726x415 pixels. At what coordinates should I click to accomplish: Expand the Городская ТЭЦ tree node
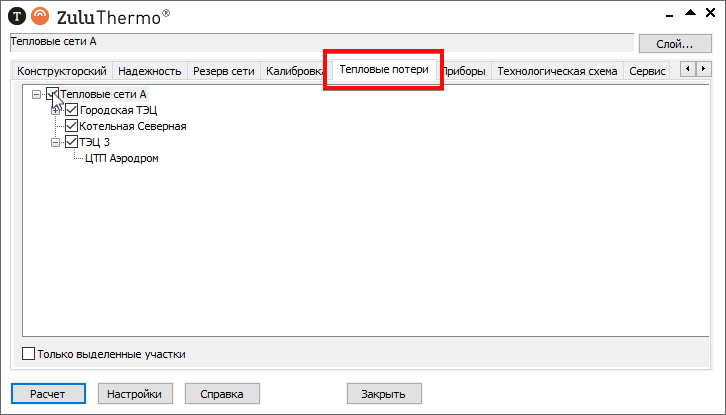pos(56,110)
